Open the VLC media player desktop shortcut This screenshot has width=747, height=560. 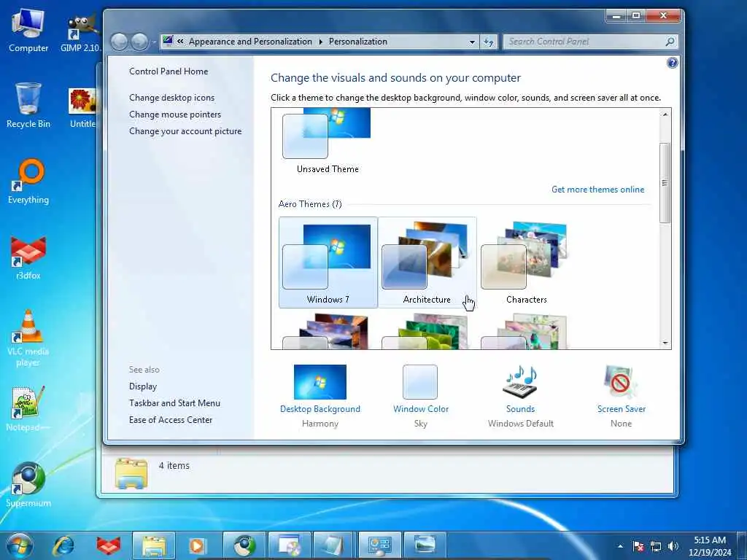tap(28, 338)
